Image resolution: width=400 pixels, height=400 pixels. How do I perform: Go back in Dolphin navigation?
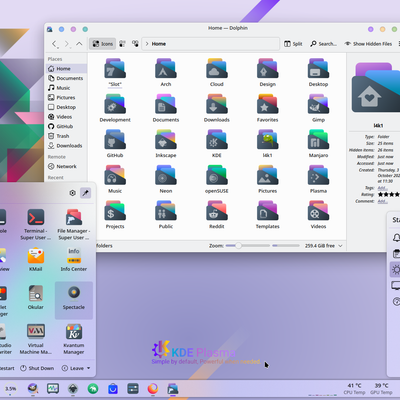click(55, 44)
